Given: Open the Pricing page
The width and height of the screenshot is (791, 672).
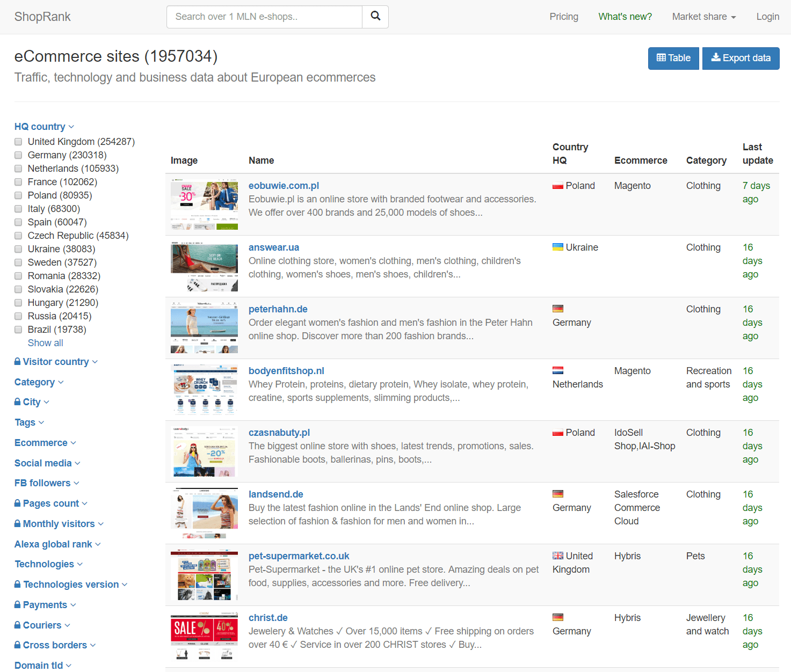Looking at the screenshot, I should click(564, 17).
